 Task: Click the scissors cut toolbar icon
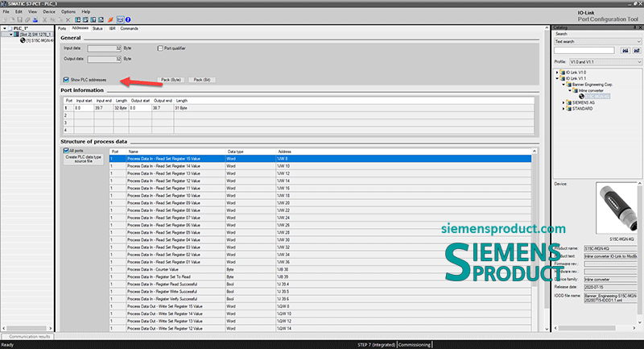click(45, 19)
